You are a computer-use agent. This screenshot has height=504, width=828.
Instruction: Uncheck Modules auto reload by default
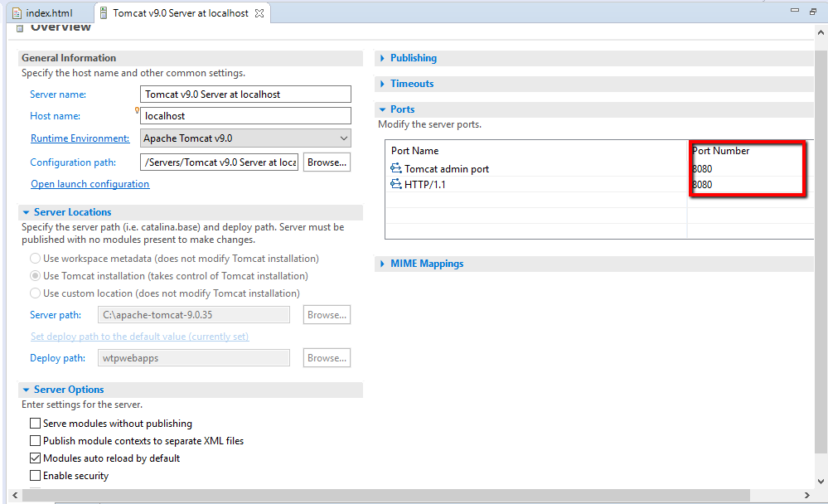(x=36, y=458)
